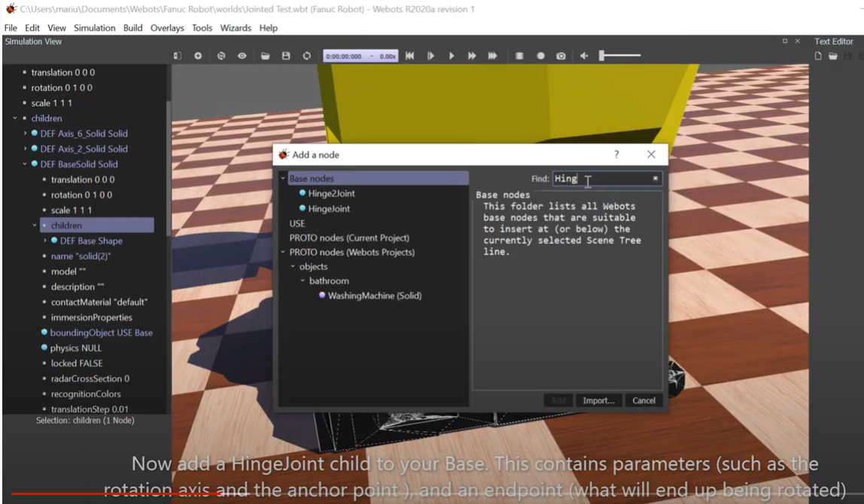864x504 pixels.
Task: Expand DEF Base Shape node
Action: (x=44, y=241)
